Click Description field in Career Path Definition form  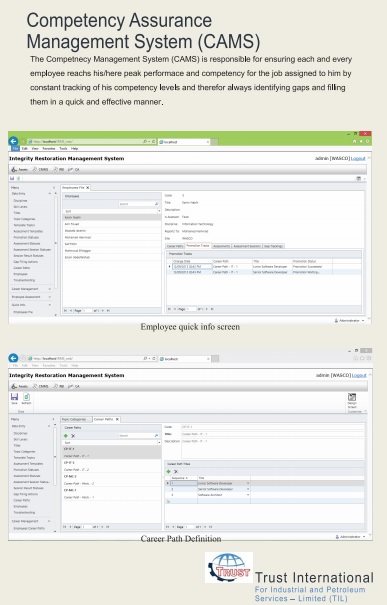pos(273,448)
